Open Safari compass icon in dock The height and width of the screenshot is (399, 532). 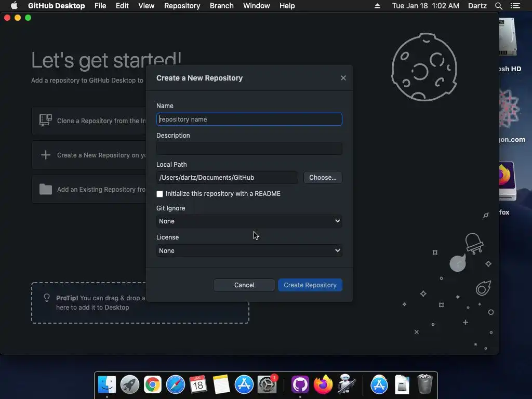[176, 384]
